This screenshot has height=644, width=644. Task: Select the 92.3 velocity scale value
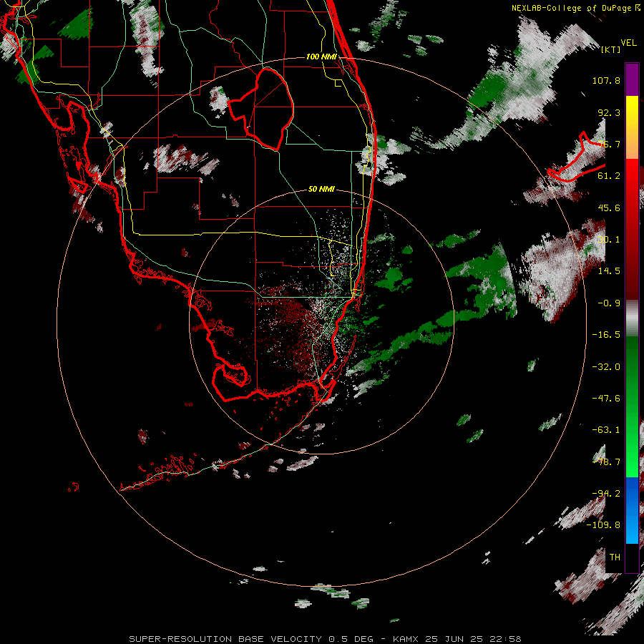(609, 112)
